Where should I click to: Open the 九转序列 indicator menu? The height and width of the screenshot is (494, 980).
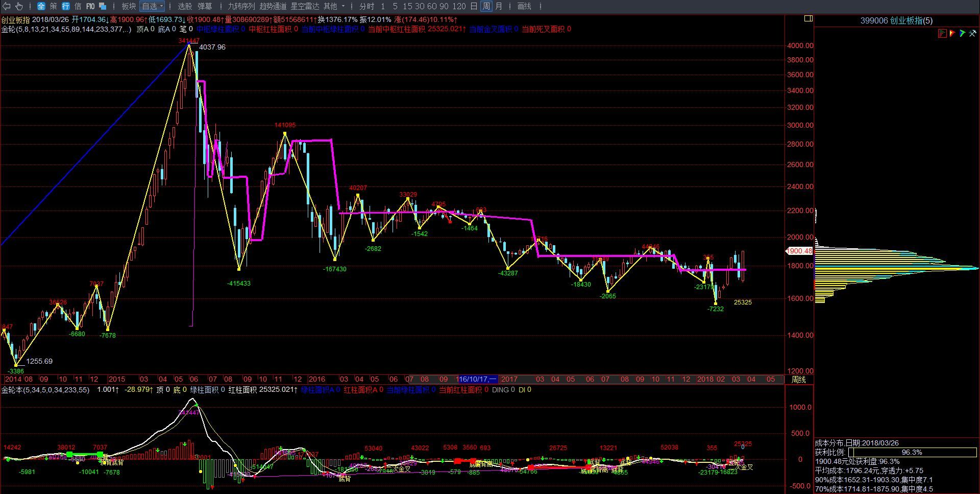[241, 6]
